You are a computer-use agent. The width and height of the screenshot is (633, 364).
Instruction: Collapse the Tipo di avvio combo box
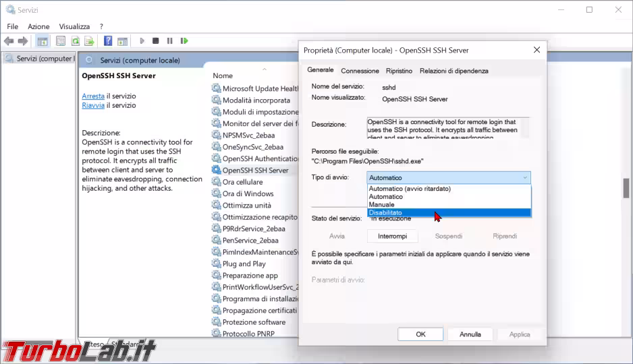pyautogui.click(x=524, y=178)
